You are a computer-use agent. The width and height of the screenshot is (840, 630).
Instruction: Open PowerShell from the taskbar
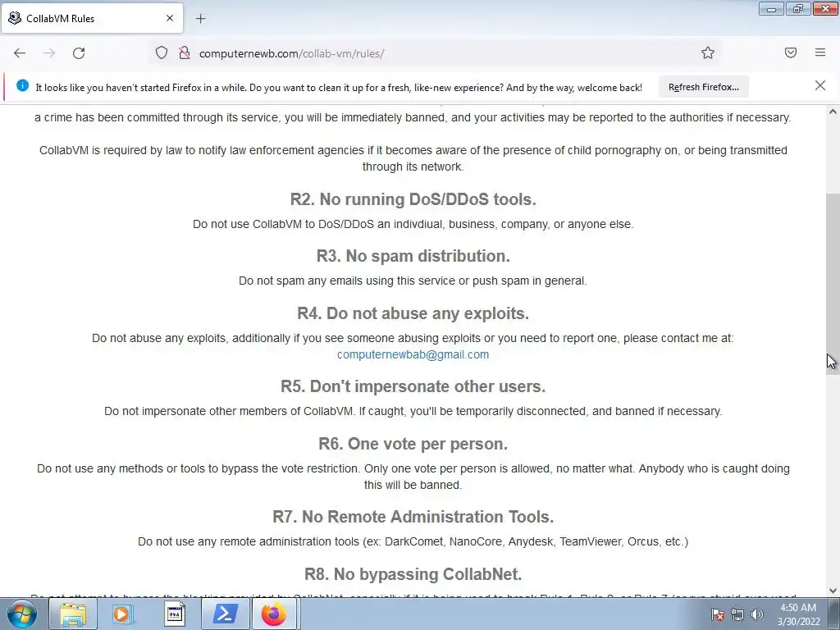click(x=225, y=614)
